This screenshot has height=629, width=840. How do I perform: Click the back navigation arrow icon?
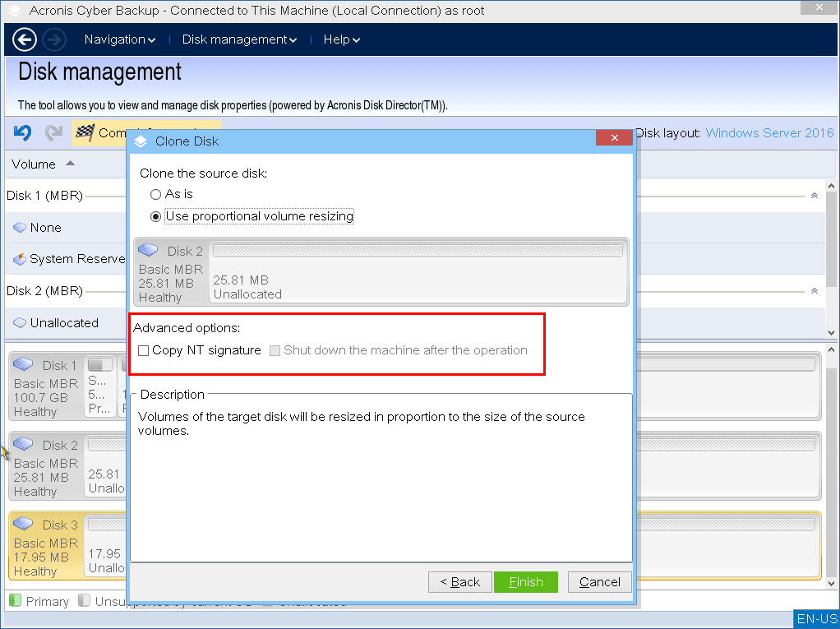25,39
